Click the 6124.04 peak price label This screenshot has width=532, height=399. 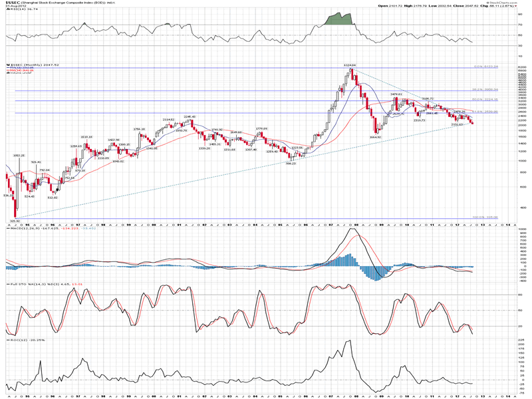click(x=350, y=65)
